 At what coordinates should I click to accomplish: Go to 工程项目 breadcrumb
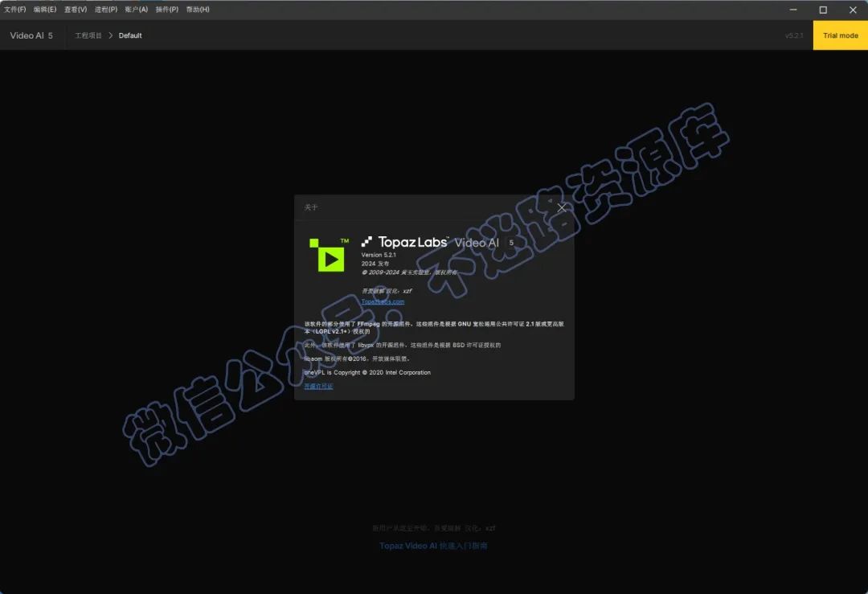click(x=88, y=35)
